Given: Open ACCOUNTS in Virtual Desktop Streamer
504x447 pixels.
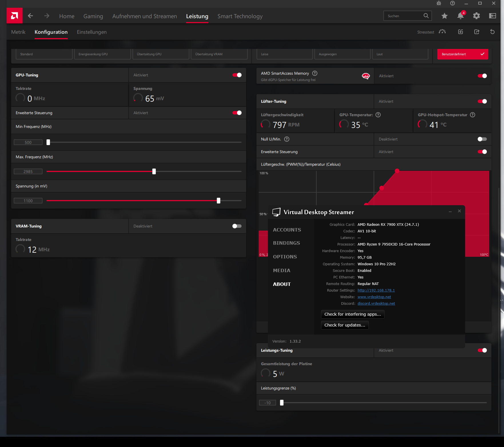Looking at the screenshot, I should coord(287,230).
